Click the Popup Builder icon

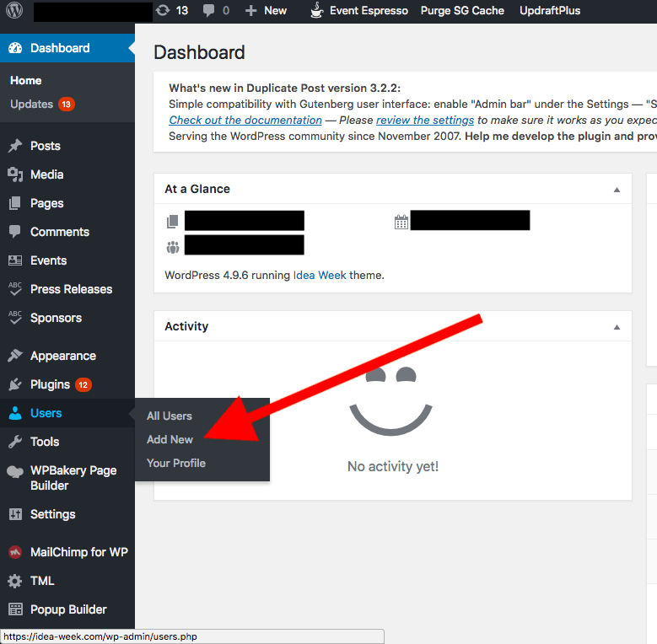15,609
